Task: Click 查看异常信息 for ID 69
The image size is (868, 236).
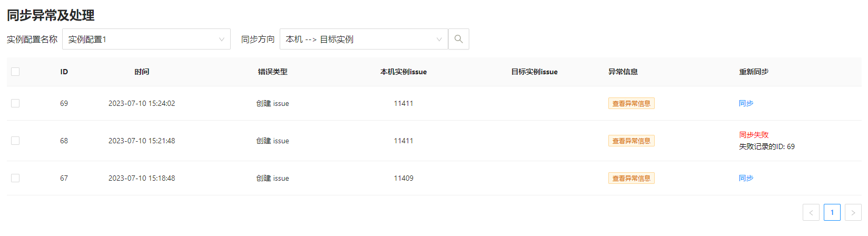Action: pos(631,103)
